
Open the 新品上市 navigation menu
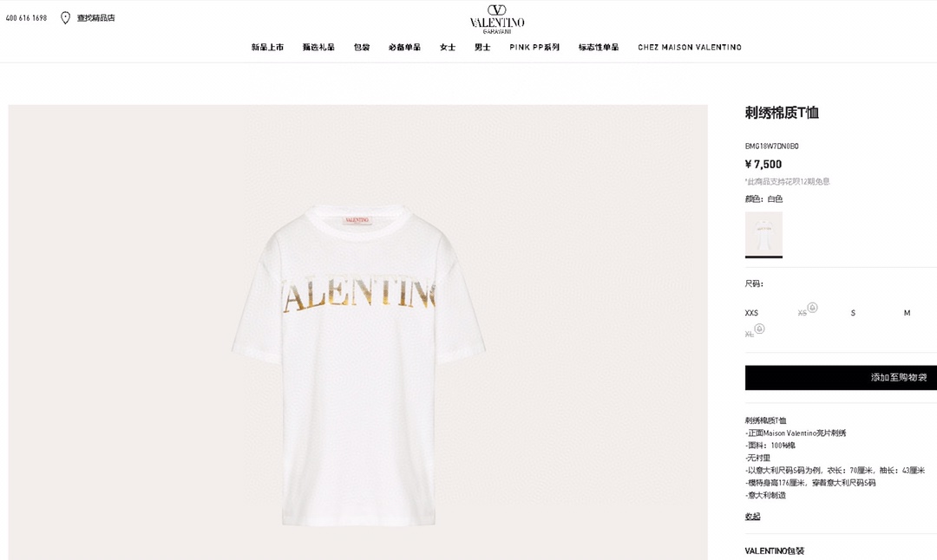pyautogui.click(x=267, y=47)
